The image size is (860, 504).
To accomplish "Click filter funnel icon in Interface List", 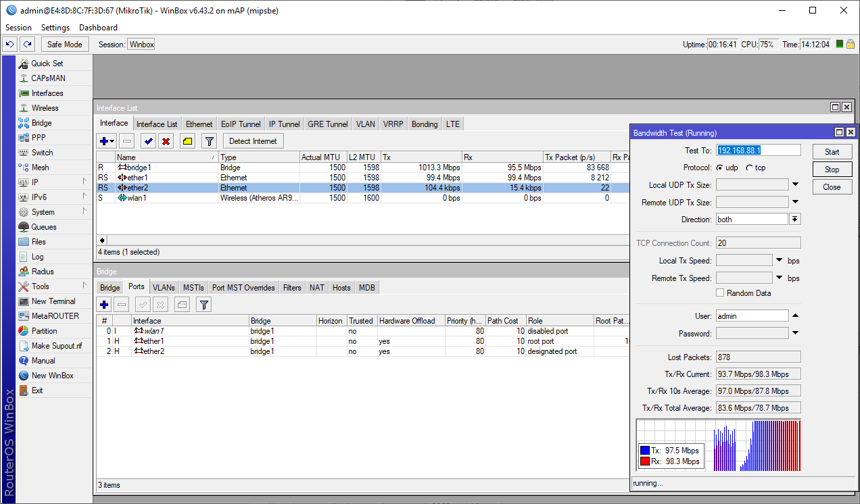I will 210,141.
